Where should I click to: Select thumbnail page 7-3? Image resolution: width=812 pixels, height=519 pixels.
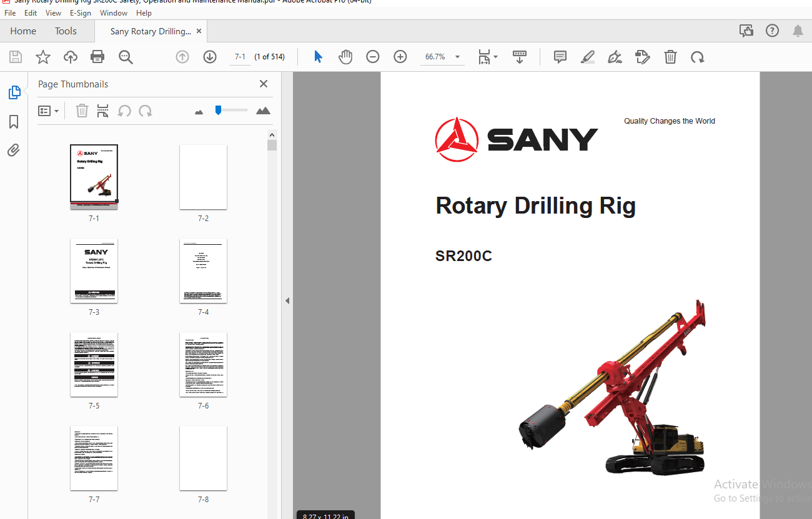(94, 271)
